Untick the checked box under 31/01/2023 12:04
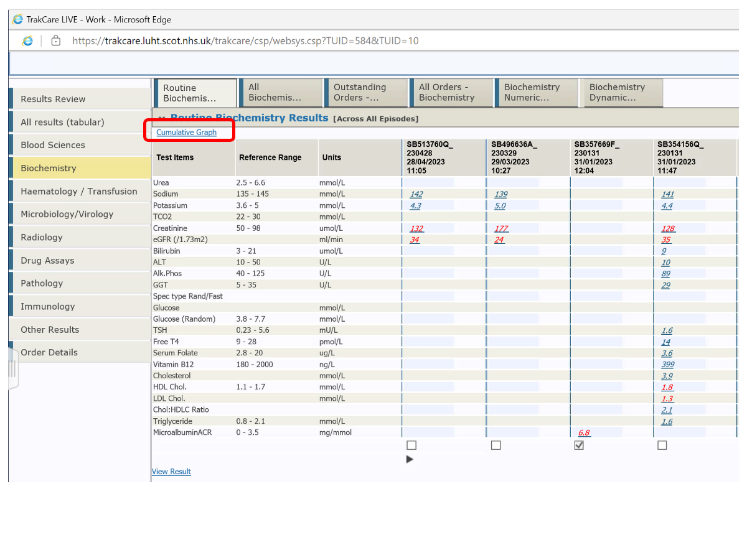The width and height of the screenshot is (747, 560). pyautogui.click(x=579, y=446)
